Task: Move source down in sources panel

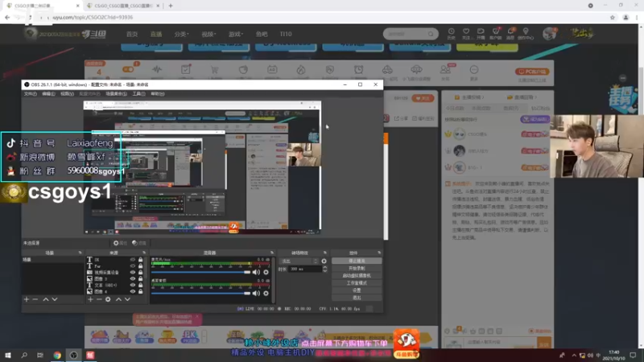Action: pos(127,299)
